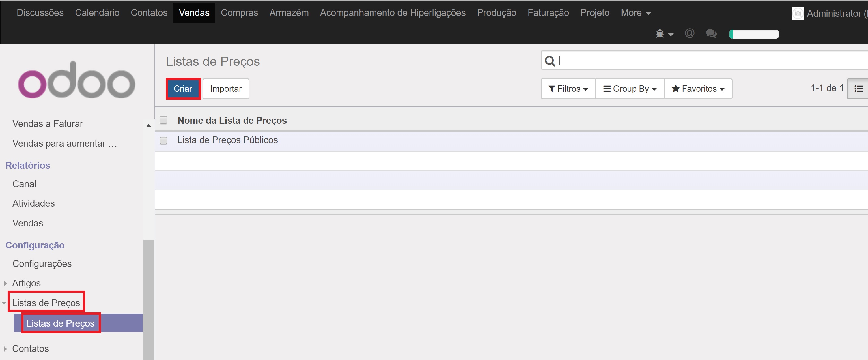
Task: Click the green progress bar
Action: click(754, 34)
